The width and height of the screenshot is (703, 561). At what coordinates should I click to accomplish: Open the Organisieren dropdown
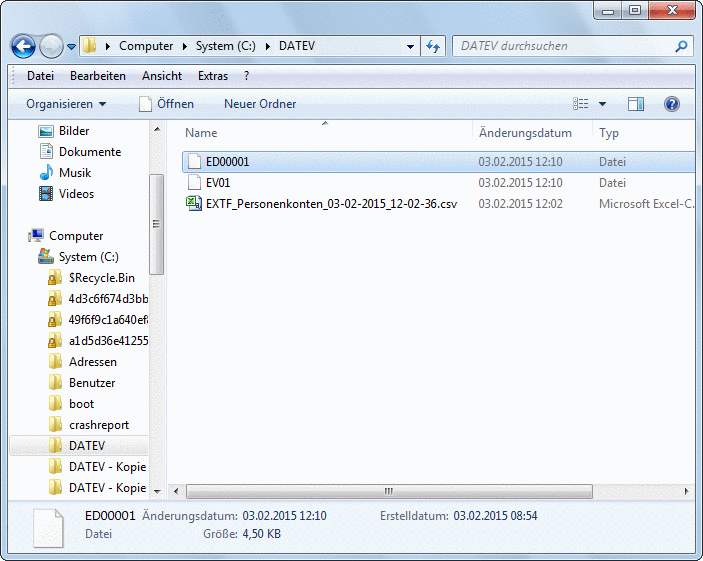click(66, 104)
